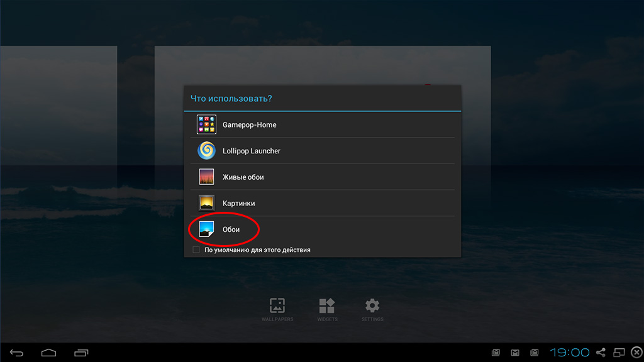
Task: Tap the share icon in status bar
Action: (601, 352)
